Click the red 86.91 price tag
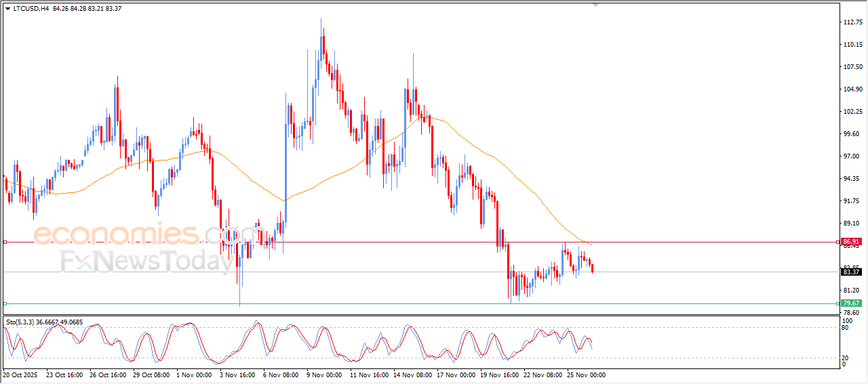 tap(851, 242)
